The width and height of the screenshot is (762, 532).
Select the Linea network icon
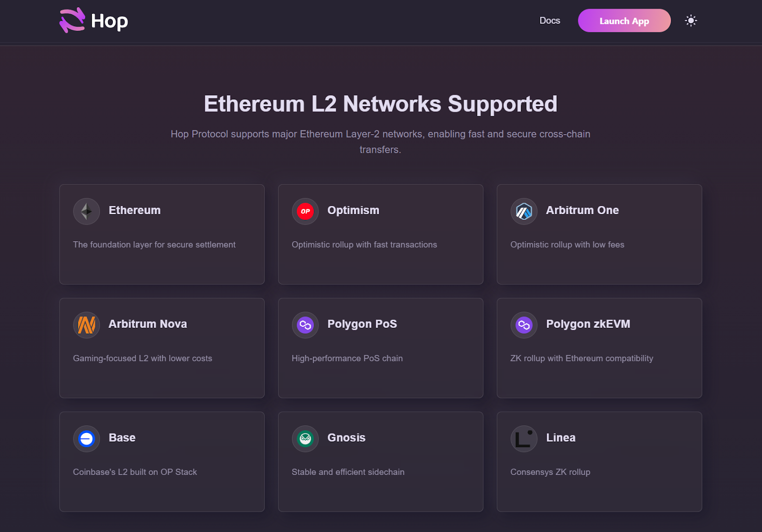tap(524, 438)
